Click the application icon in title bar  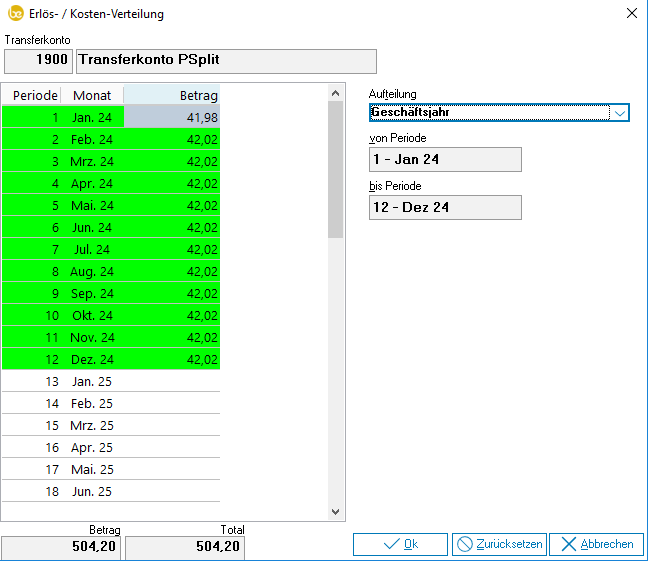[14, 14]
